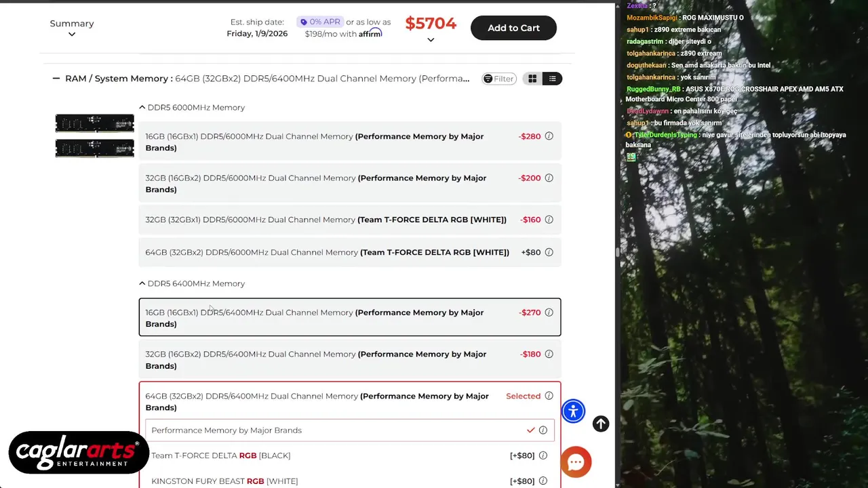
Task: Select 64GB (32GBx2) DDR5/6400MHz memory
Action: 350,401
